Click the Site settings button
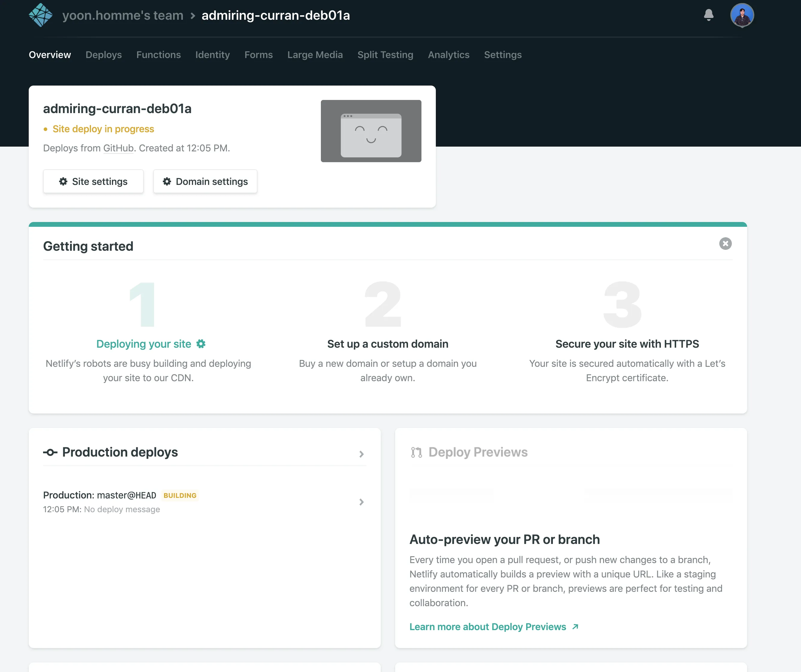This screenshot has height=672, width=801. (x=93, y=181)
